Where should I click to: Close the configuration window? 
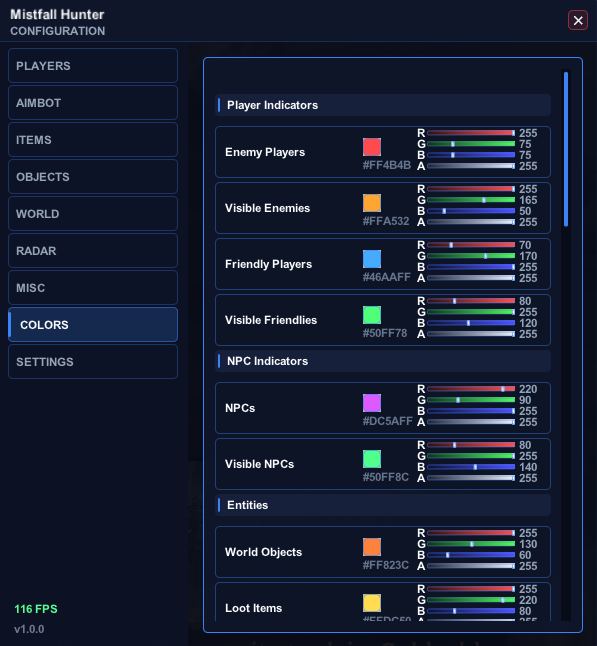578,20
